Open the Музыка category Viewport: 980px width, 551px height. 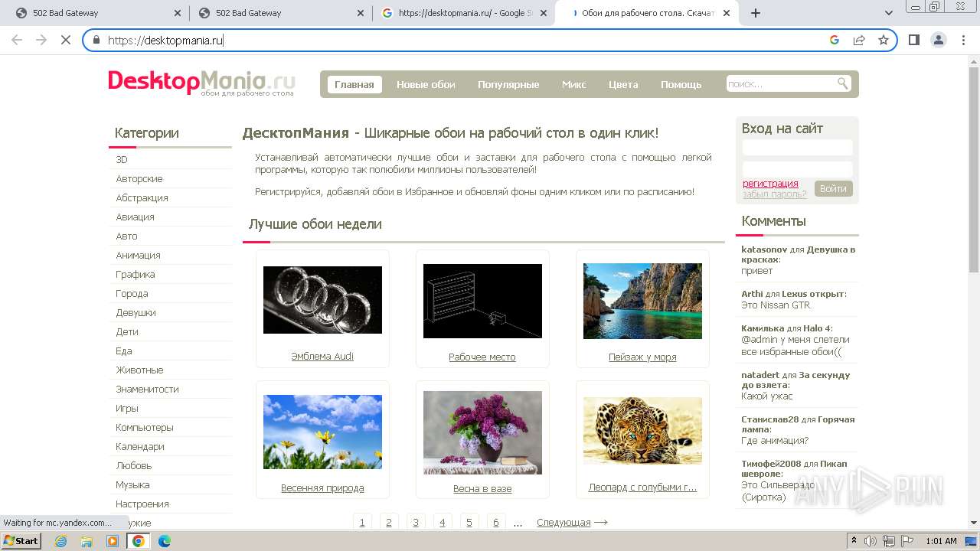click(132, 484)
